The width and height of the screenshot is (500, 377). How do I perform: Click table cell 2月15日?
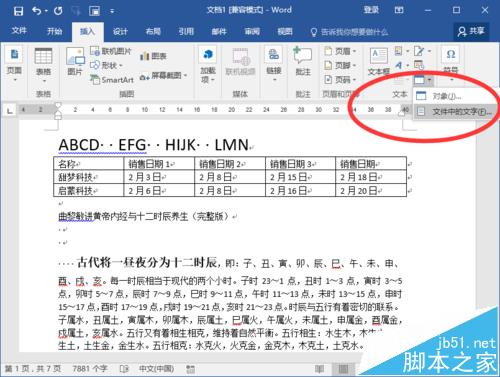coord(300,177)
